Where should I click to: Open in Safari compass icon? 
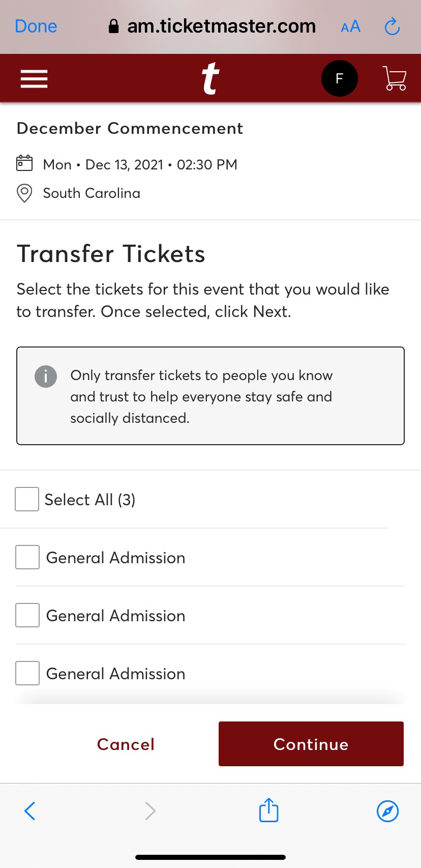387,811
